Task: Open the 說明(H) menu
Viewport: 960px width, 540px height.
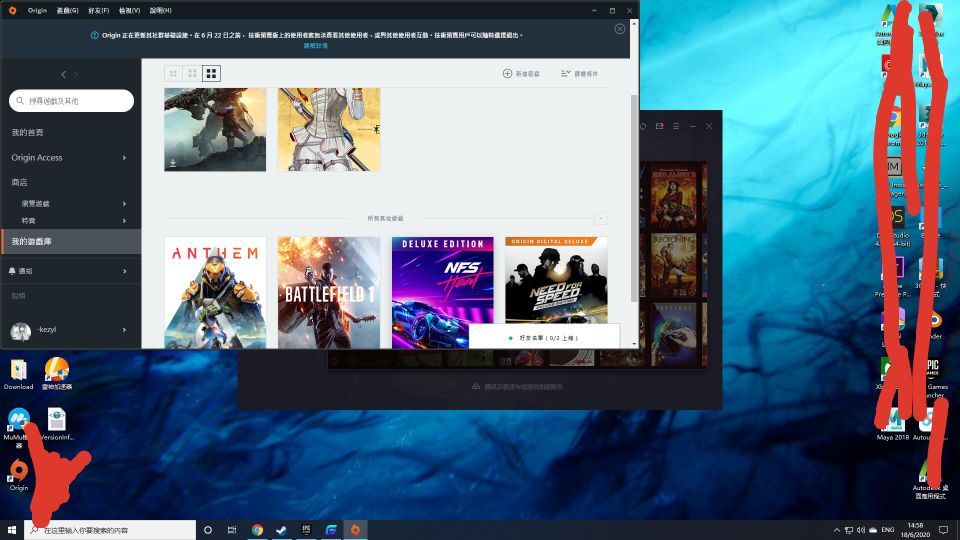Action: coord(160,10)
